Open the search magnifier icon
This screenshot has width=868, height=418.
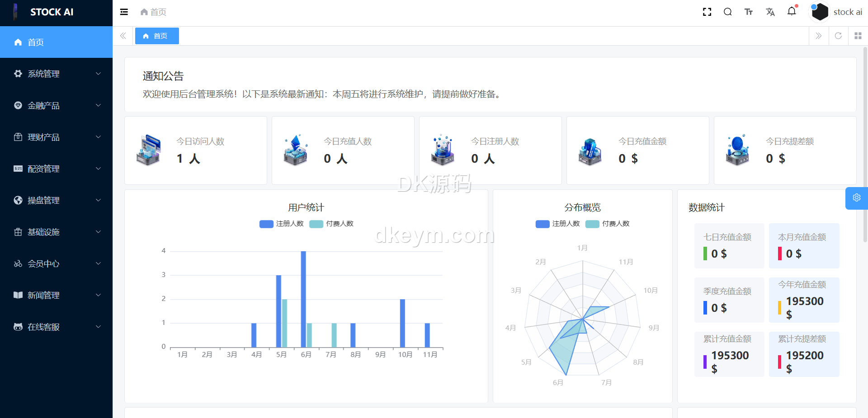727,12
